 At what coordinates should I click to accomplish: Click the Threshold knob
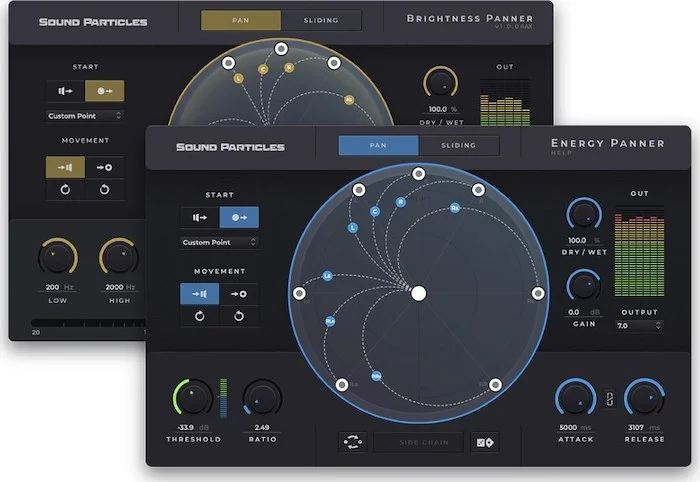(194, 398)
